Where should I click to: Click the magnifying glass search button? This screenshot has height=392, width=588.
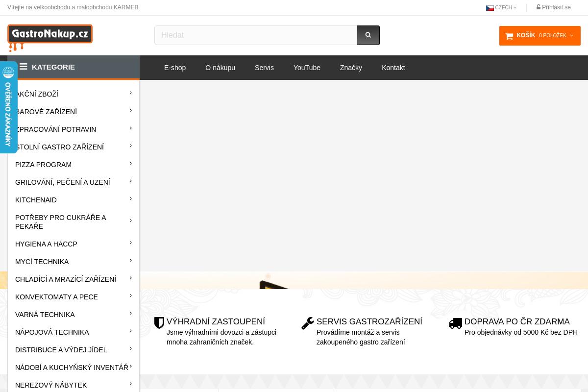[x=368, y=35]
